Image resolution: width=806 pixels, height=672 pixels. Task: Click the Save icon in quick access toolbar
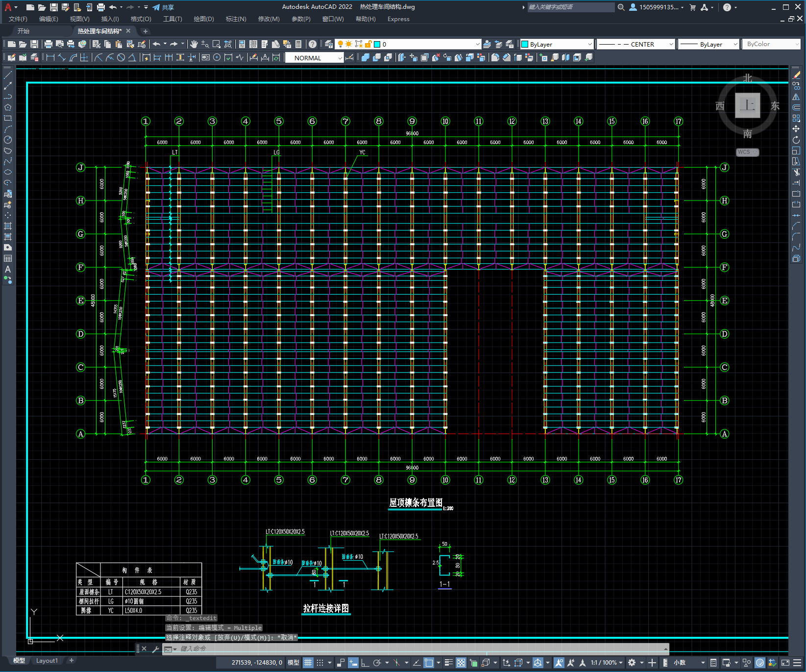pos(54,7)
